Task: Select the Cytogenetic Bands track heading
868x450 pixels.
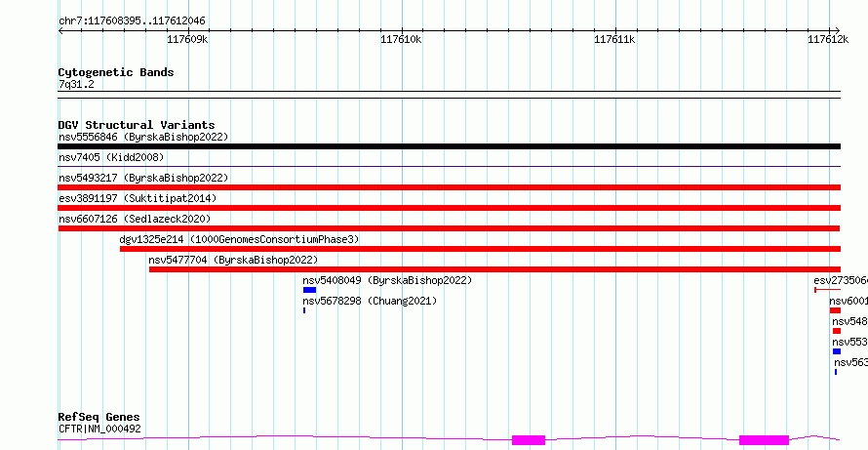Action: click(116, 72)
